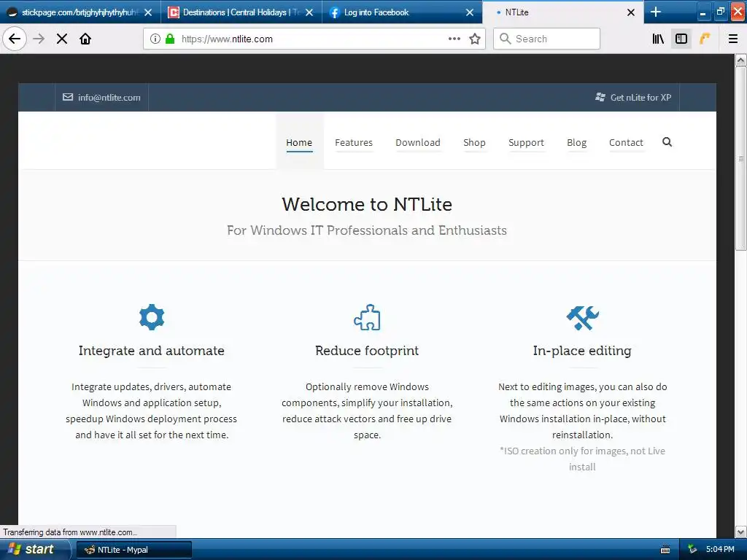Switch to the stickpage.com tab
Viewport: 747px width, 560px height.
(x=80, y=12)
